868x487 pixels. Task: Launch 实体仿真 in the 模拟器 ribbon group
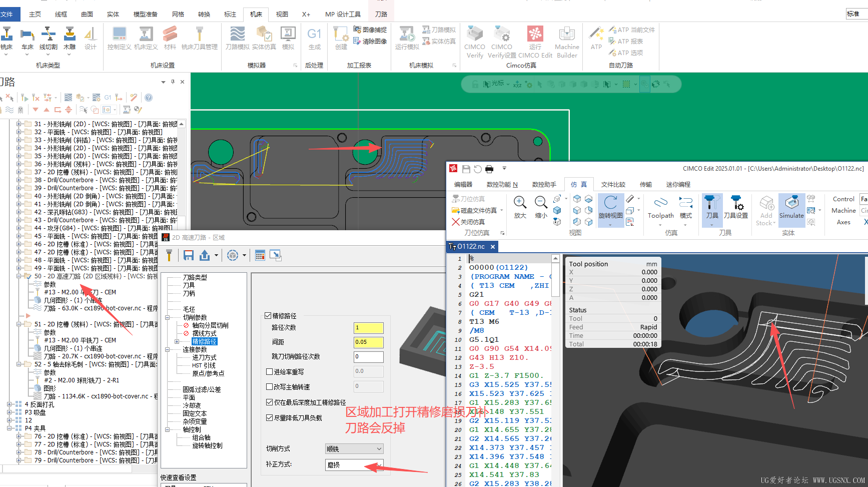pos(264,39)
